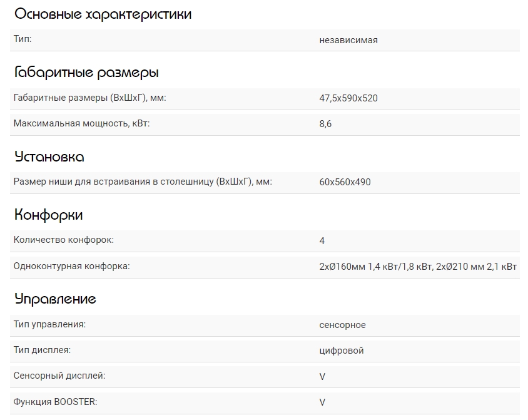Click the "Количество конфорок:" label

coord(63,240)
